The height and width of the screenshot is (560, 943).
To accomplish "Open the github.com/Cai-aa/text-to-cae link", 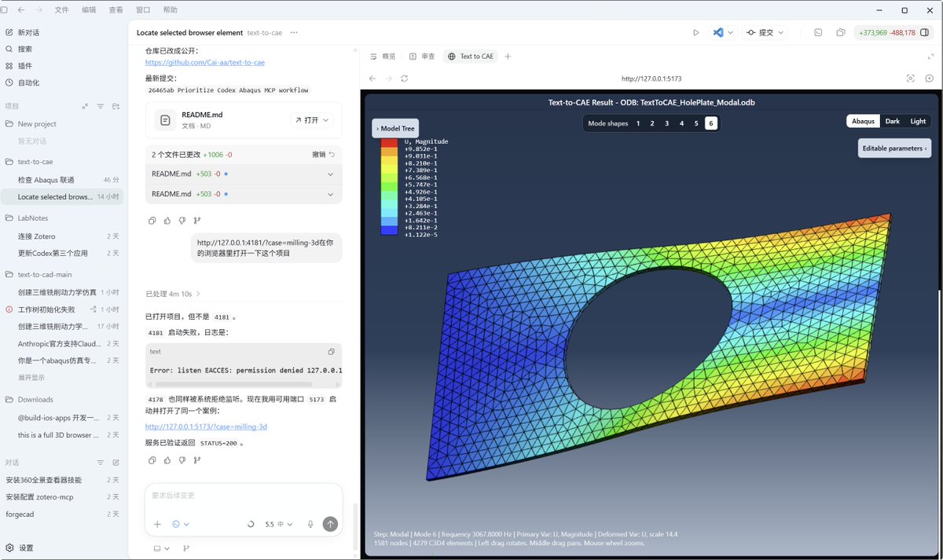I will click(205, 63).
